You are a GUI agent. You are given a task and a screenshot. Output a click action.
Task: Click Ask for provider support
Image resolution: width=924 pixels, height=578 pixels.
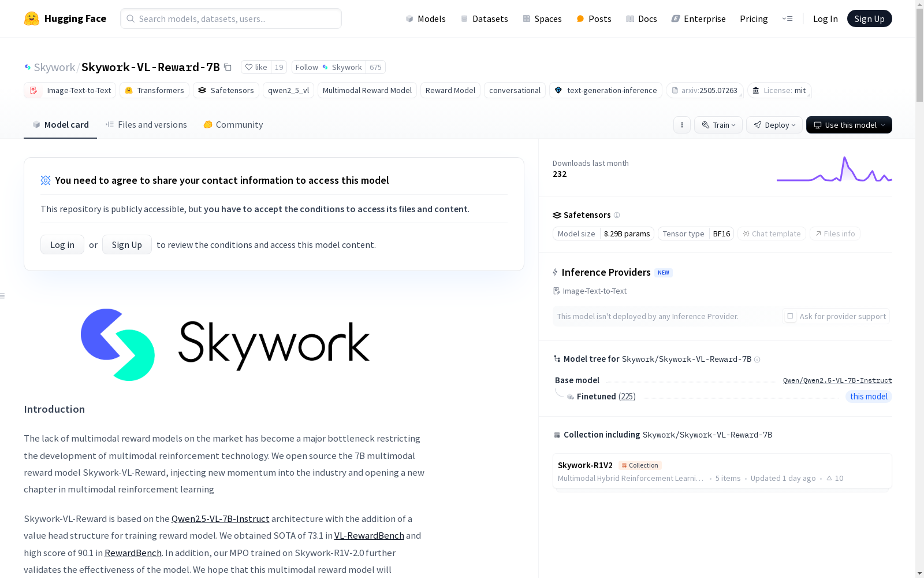(836, 316)
